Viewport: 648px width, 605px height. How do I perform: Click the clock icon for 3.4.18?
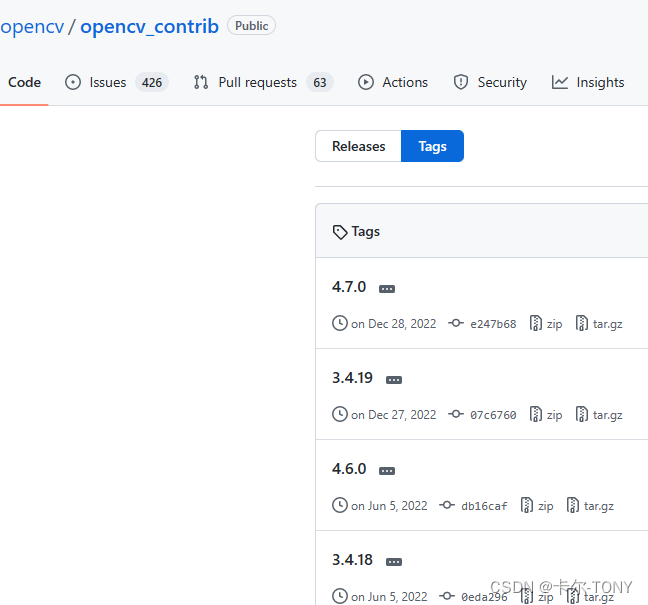pyautogui.click(x=340, y=596)
